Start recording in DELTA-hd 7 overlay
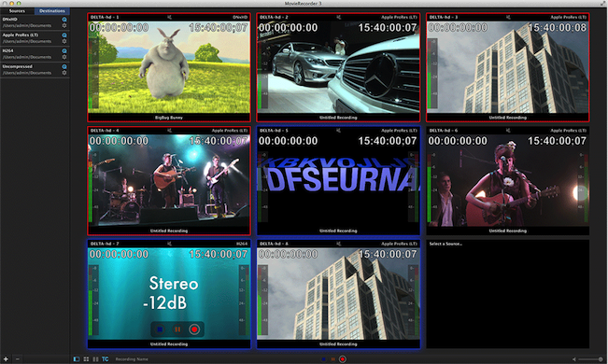The height and width of the screenshot is (364, 608). (194, 329)
